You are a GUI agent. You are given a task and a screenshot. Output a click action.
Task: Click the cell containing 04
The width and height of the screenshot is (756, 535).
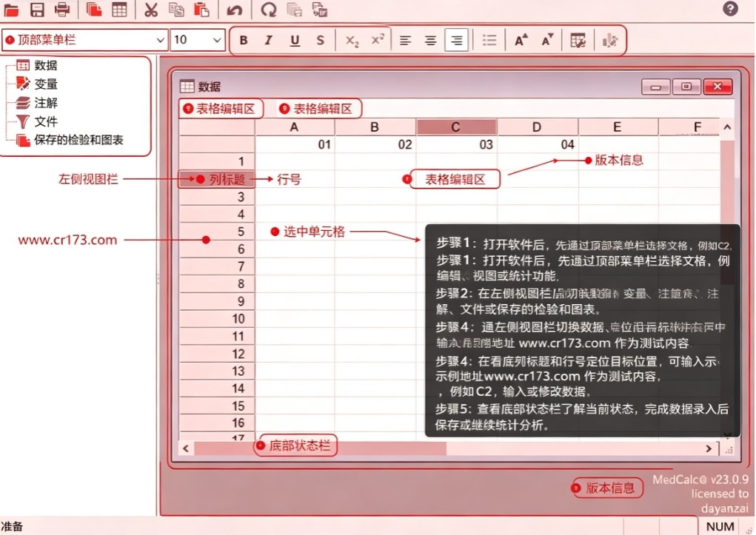(x=537, y=144)
